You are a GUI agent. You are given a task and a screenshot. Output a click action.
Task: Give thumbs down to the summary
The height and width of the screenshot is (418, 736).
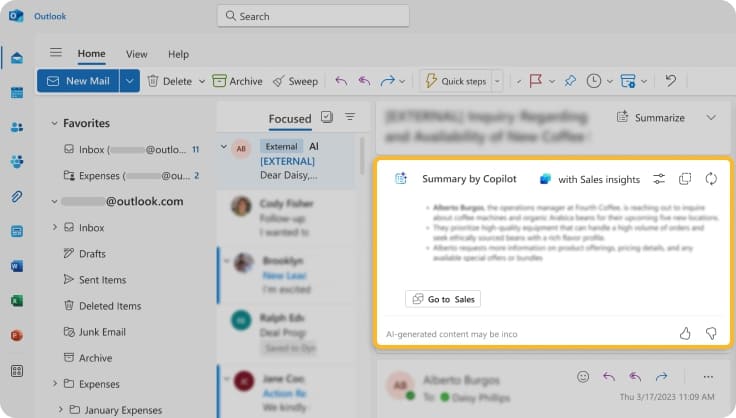point(711,334)
